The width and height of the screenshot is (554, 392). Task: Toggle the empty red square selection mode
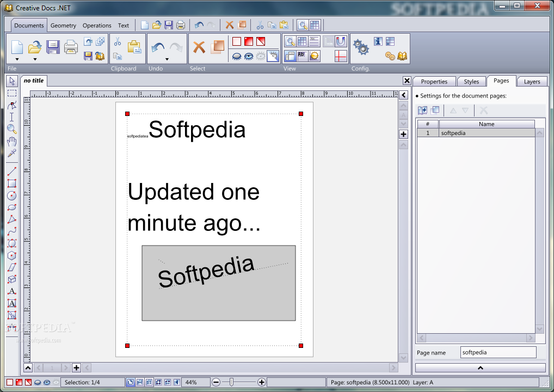[237, 42]
